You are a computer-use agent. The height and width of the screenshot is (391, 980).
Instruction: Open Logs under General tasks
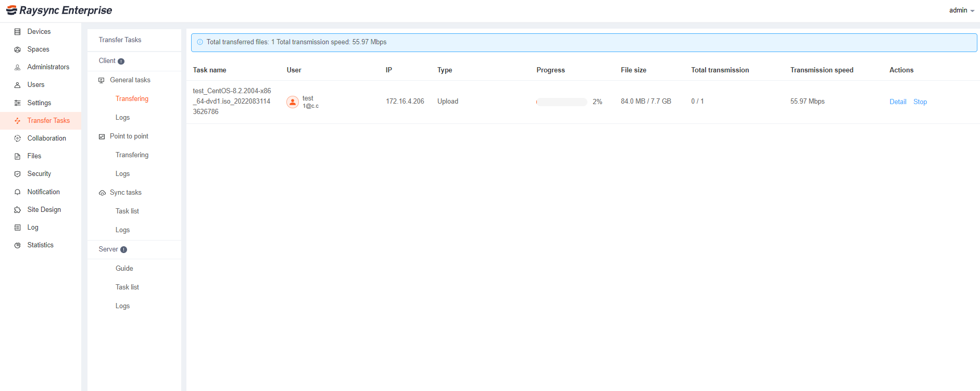pos(122,118)
